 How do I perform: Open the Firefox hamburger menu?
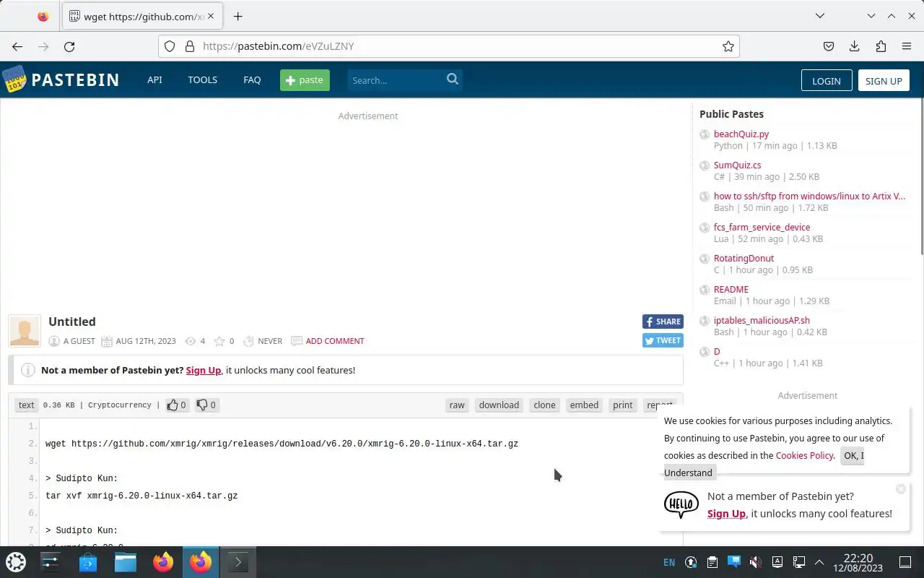click(907, 46)
